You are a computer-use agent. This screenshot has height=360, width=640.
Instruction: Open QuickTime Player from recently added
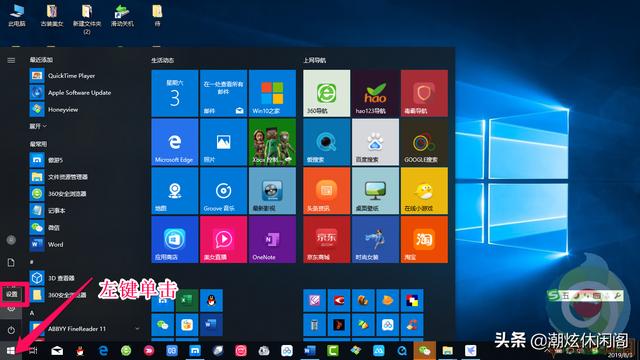click(x=84, y=76)
